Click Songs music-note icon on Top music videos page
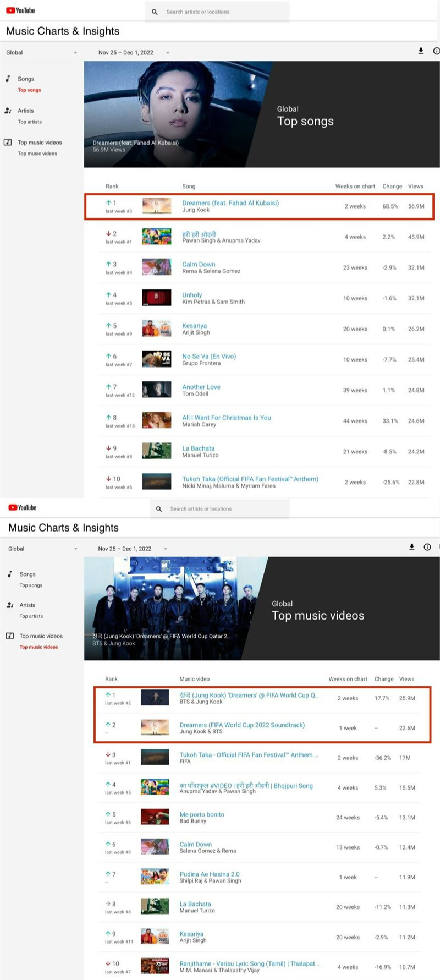The image size is (440, 980). (10, 574)
